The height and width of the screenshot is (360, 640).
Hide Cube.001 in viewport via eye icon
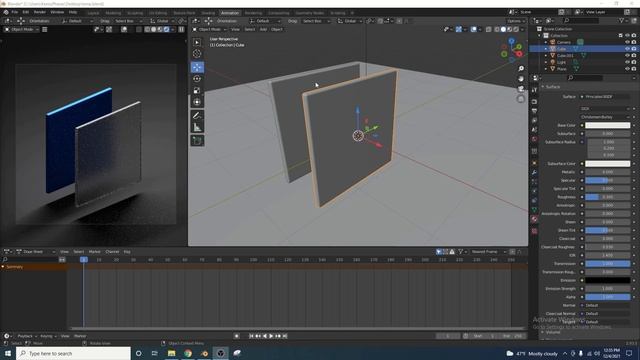coord(627,56)
